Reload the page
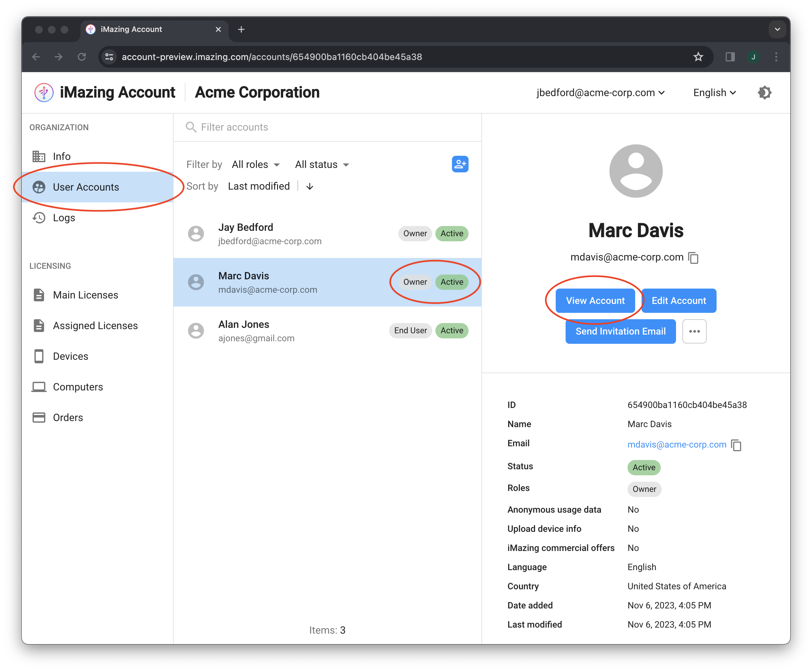 pyautogui.click(x=81, y=57)
